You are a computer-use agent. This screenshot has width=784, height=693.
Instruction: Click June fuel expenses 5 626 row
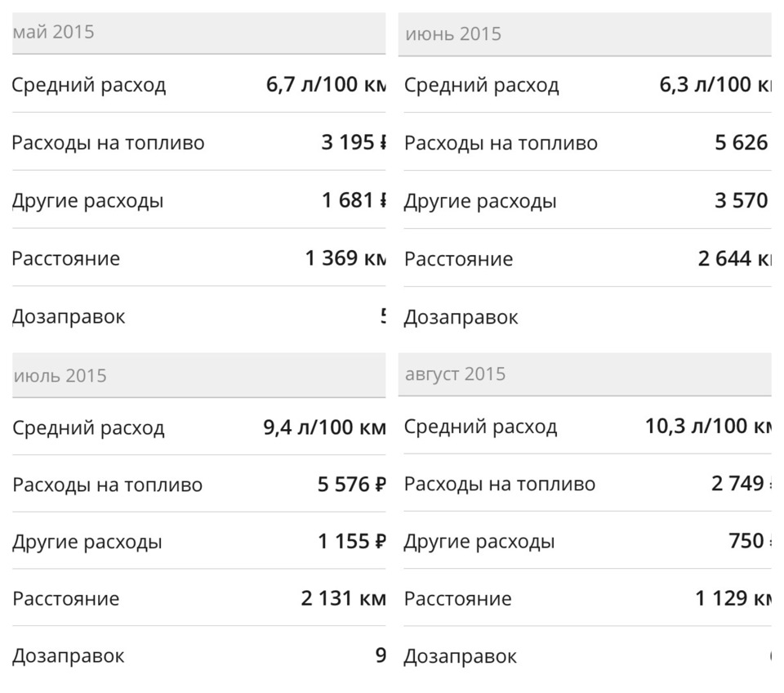click(587, 142)
